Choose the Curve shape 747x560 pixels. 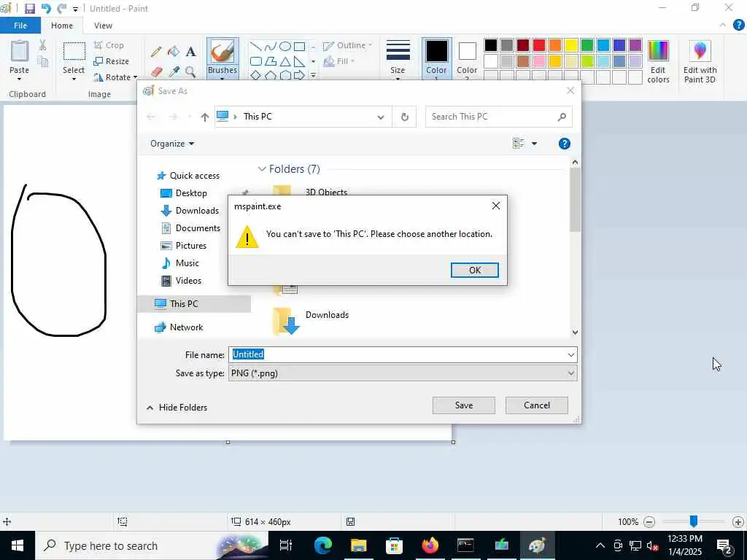tap(270, 46)
